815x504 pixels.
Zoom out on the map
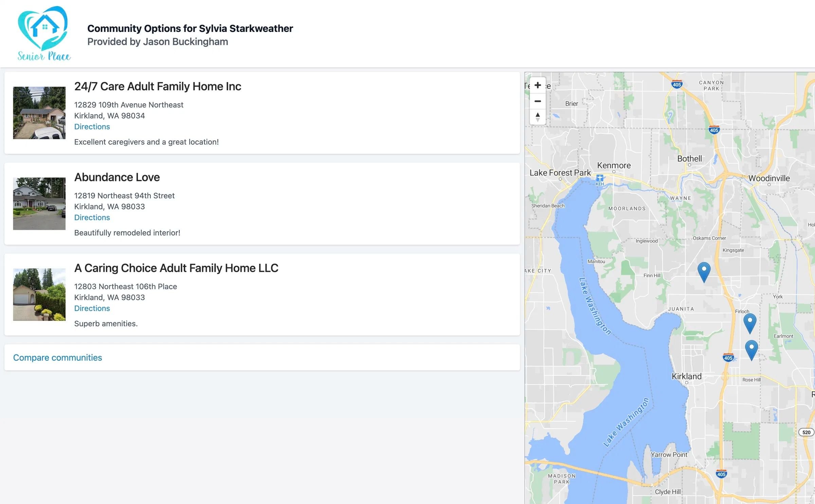[538, 101]
